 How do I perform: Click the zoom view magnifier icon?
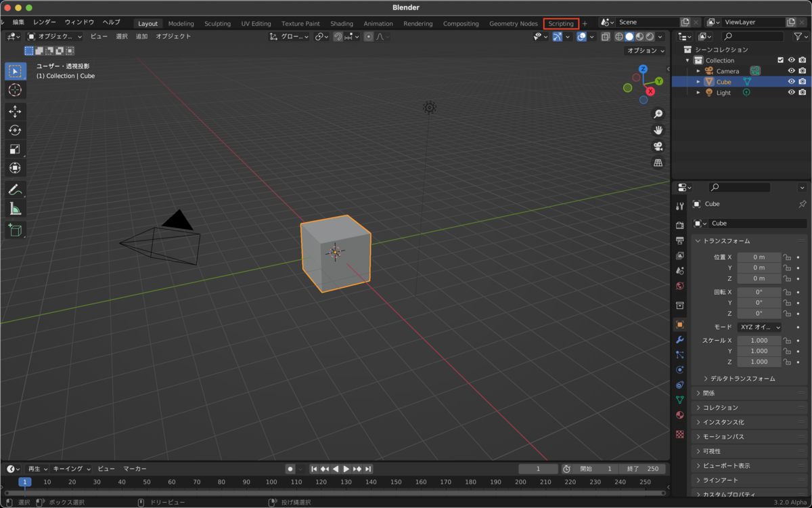658,114
